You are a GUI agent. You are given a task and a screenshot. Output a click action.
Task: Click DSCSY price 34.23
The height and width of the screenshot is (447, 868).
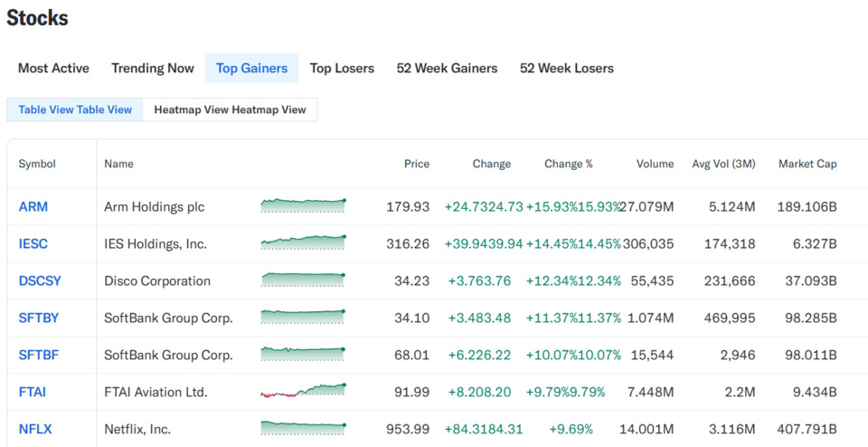[412, 281]
